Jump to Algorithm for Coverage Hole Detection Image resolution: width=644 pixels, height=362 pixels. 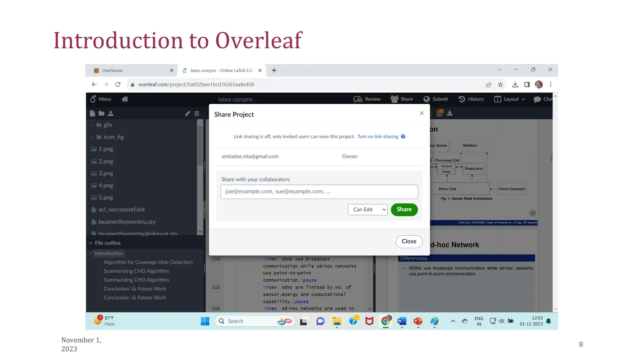(148, 262)
